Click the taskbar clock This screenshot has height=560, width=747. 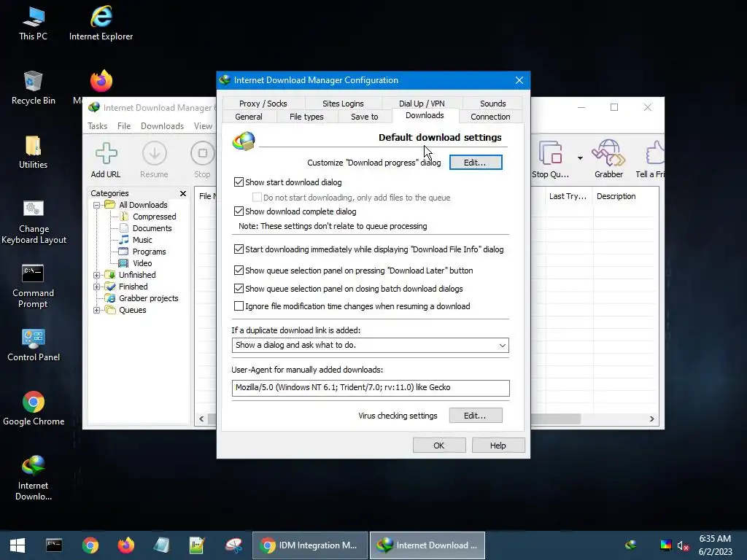pos(715,545)
